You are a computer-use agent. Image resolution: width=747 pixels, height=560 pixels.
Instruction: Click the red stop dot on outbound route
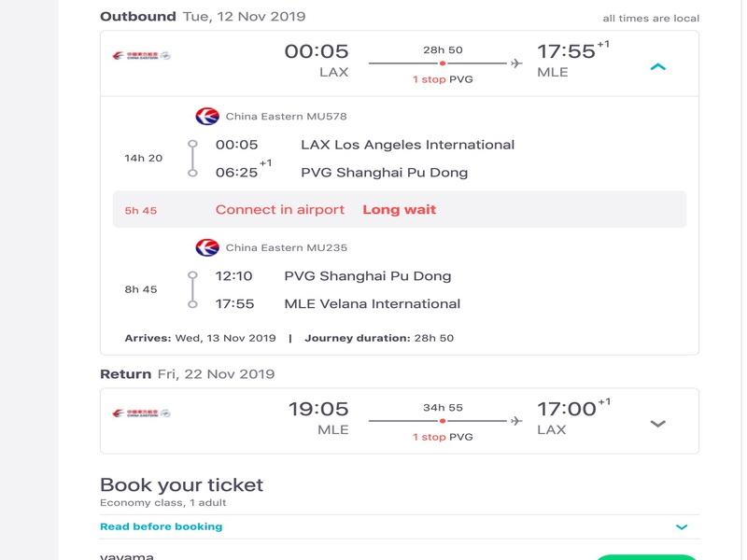(443, 63)
